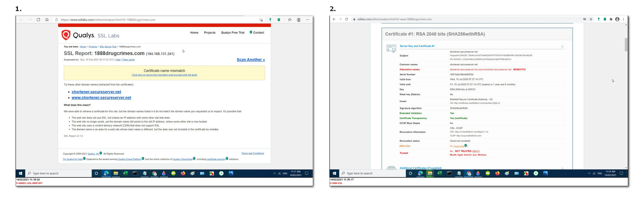Screen dimensions: 644x202
Task: Click the Why? link next to NOT TRUSTED
Action: tap(476, 151)
